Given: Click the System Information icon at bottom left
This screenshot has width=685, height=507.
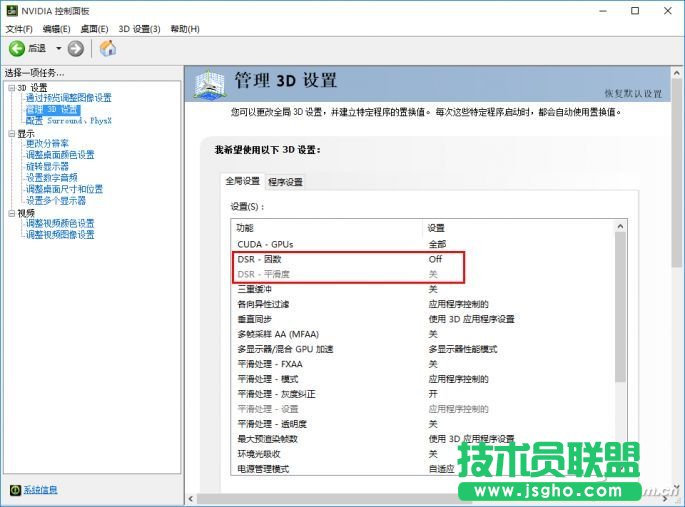Looking at the screenshot, I should (14, 490).
